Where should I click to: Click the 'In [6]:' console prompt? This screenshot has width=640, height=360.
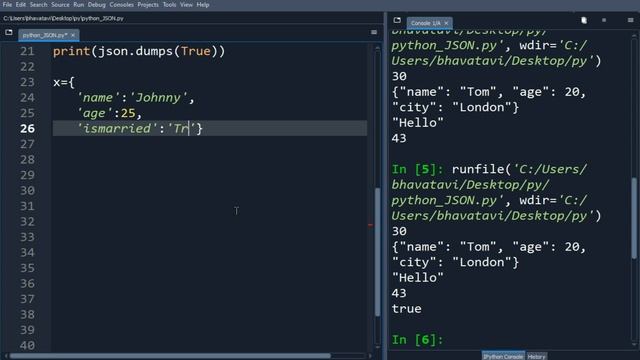[x=417, y=340]
